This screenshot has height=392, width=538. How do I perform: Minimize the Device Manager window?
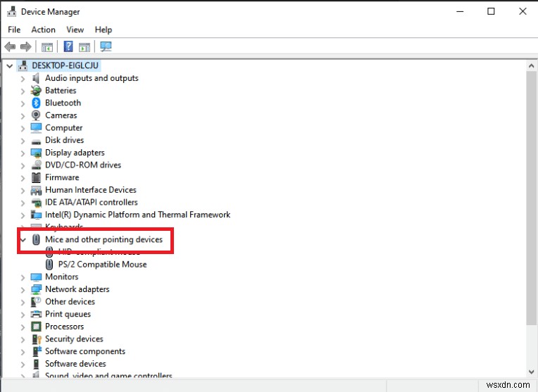(460, 11)
